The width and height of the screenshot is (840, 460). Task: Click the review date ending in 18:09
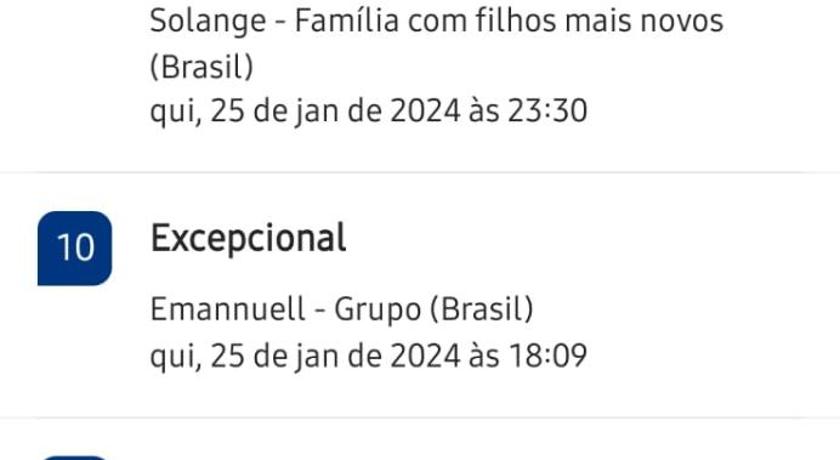click(368, 355)
